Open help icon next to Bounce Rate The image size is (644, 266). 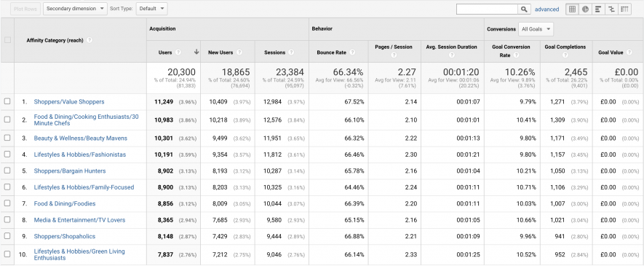(352, 52)
